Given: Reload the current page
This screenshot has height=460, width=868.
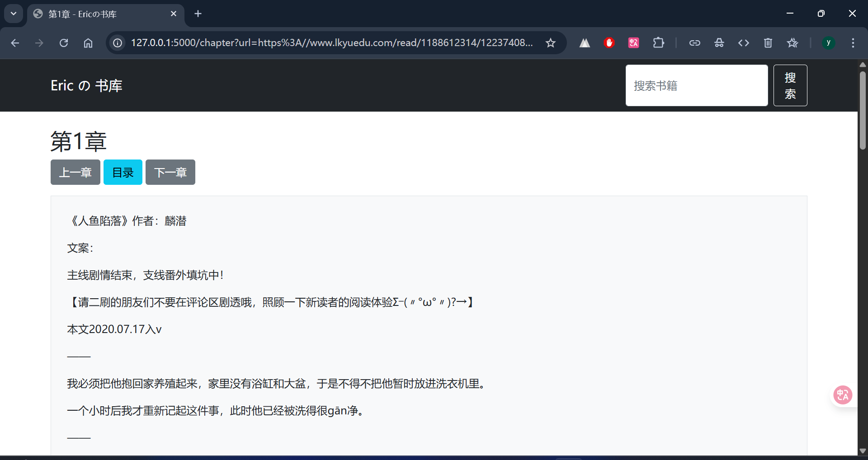Looking at the screenshot, I should (x=64, y=43).
